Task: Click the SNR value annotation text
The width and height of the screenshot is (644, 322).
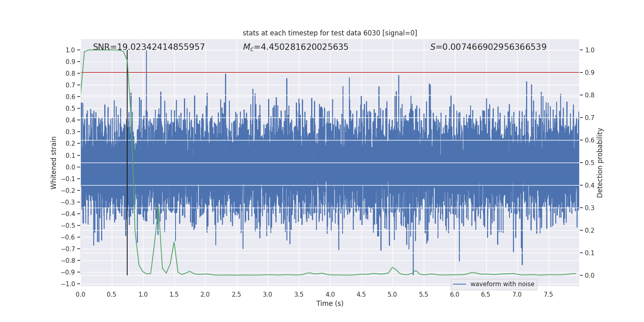Action: pyautogui.click(x=149, y=47)
